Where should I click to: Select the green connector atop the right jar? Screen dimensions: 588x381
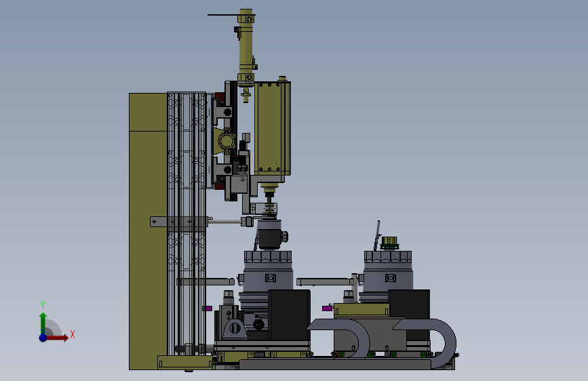click(389, 243)
